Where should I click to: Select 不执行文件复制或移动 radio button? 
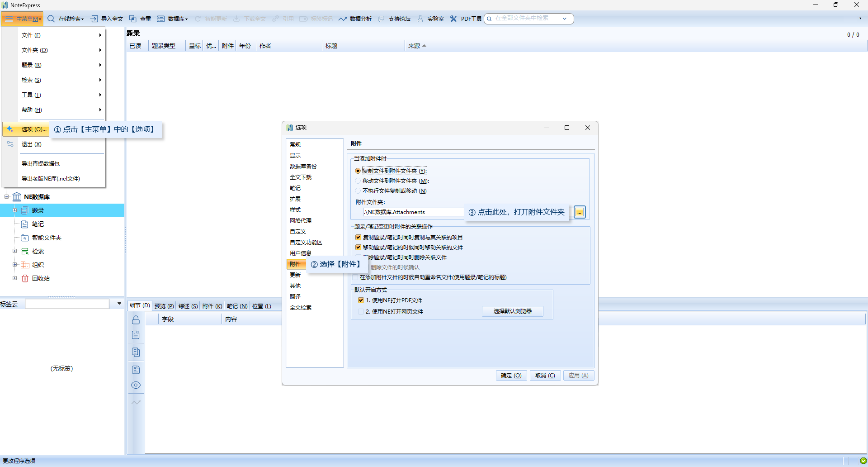pyautogui.click(x=358, y=191)
